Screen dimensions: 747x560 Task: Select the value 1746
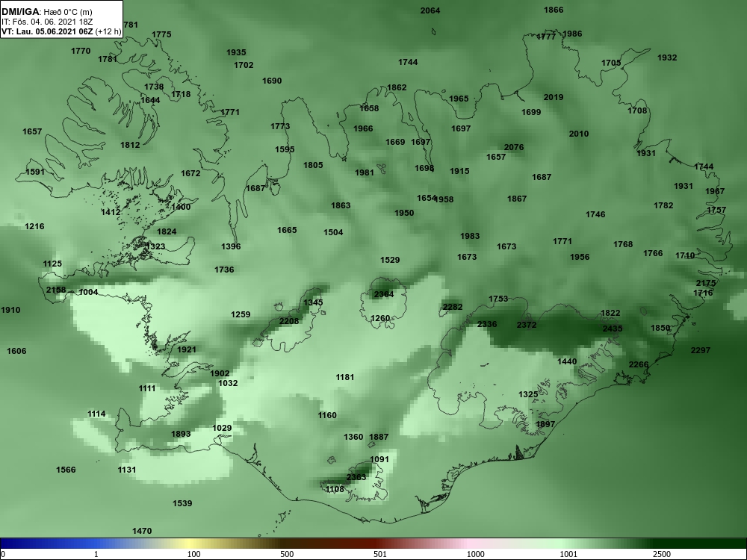pyautogui.click(x=595, y=214)
